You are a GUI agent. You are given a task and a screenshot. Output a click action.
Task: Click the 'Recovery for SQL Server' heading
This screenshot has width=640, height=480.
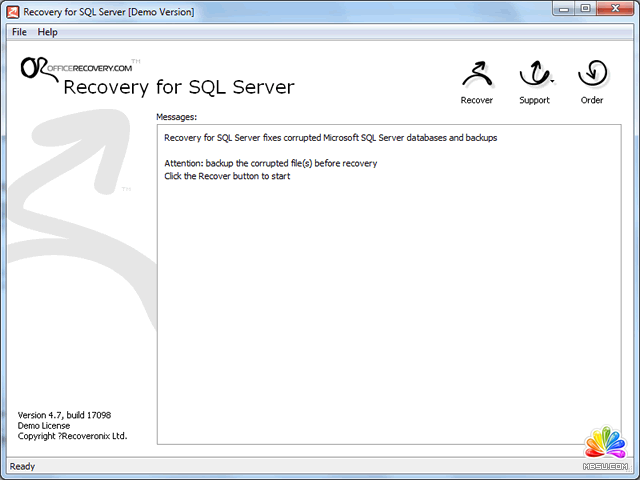pyautogui.click(x=179, y=87)
